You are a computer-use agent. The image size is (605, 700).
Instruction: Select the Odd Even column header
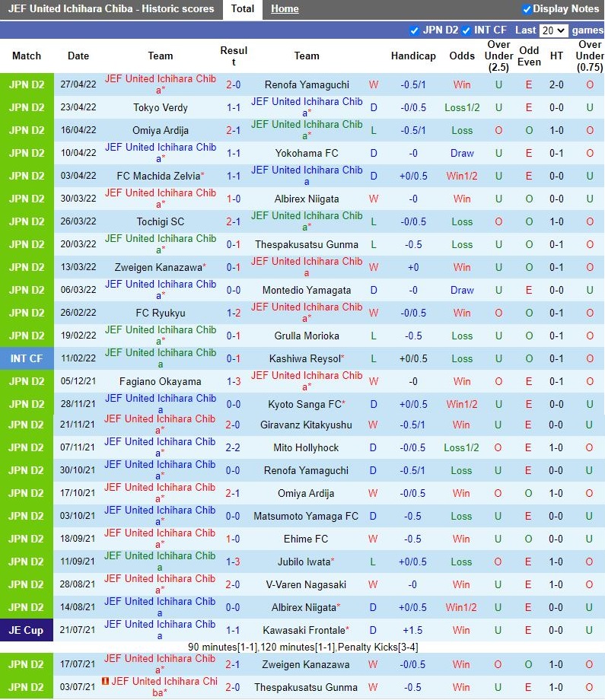[529, 56]
